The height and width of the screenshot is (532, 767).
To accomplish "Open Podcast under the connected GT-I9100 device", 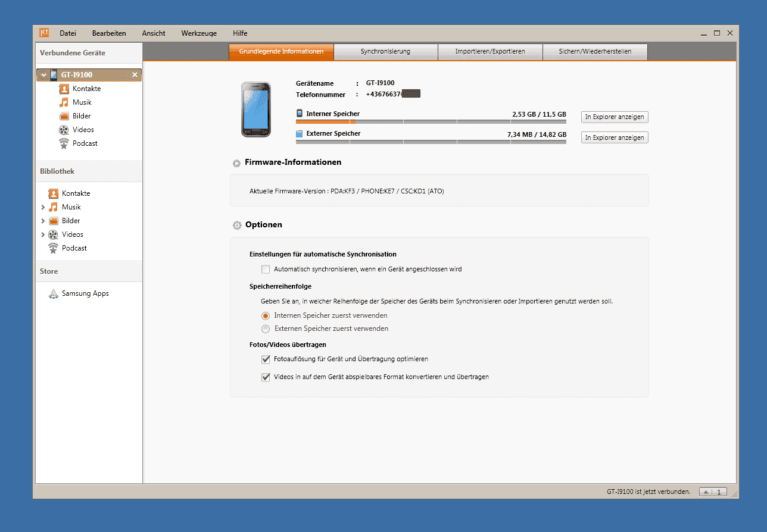I will 79,143.
